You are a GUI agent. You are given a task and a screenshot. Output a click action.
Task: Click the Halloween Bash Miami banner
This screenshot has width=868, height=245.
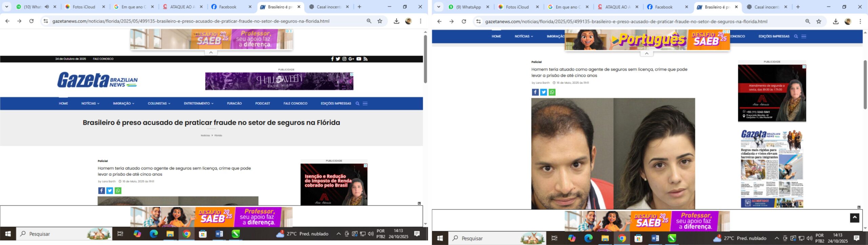point(279,81)
